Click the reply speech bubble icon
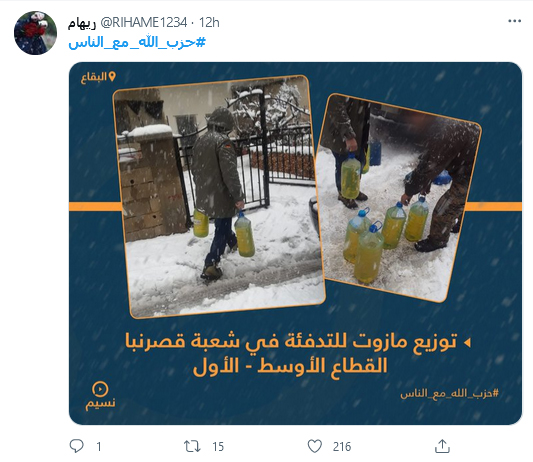Viewport: 533px width, 462px height. tap(76, 446)
